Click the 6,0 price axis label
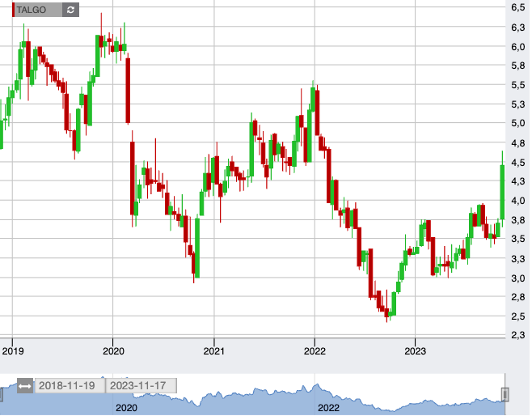The height and width of the screenshot is (416, 532). (x=518, y=47)
